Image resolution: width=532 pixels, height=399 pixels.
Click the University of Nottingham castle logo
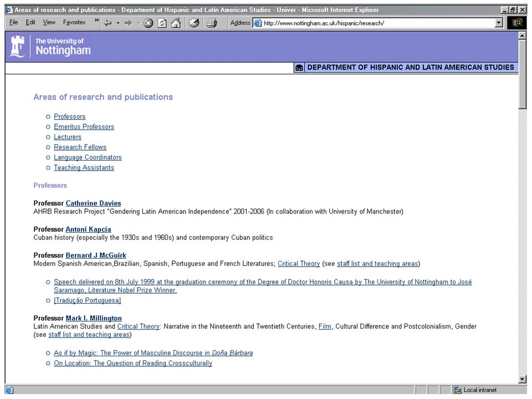pos(17,47)
